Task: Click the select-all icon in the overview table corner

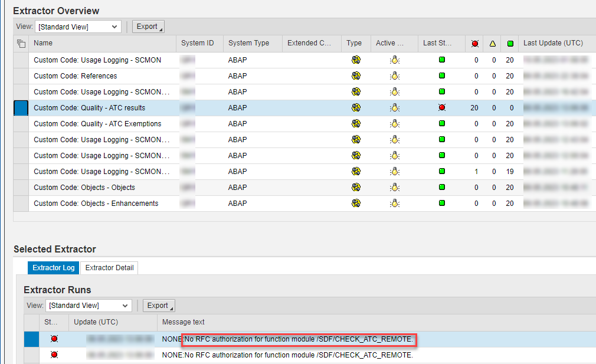Action: point(21,43)
